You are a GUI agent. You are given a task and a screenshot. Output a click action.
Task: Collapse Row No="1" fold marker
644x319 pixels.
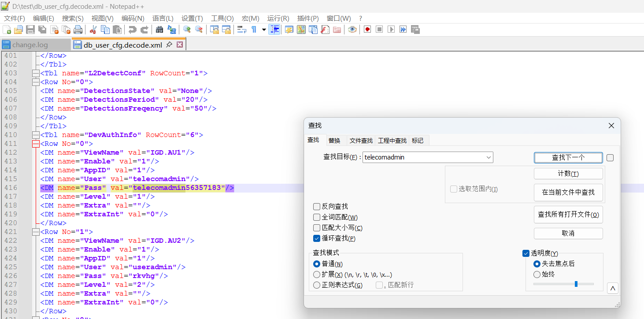pyautogui.click(x=36, y=232)
